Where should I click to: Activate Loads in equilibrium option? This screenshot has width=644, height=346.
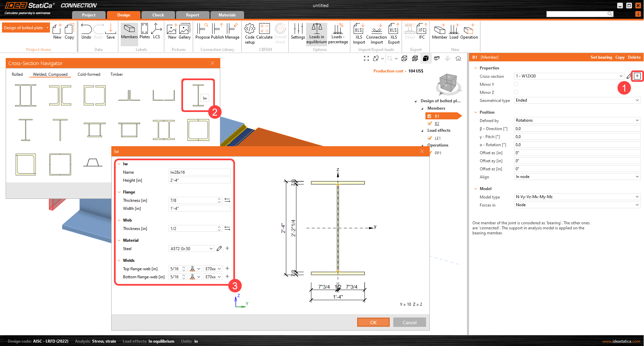[316, 34]
